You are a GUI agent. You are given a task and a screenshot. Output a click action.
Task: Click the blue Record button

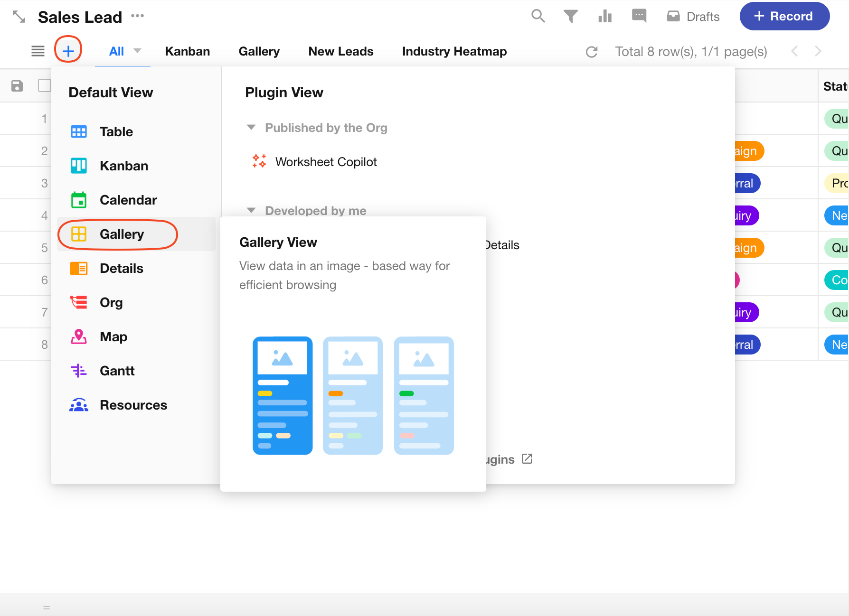784,16
